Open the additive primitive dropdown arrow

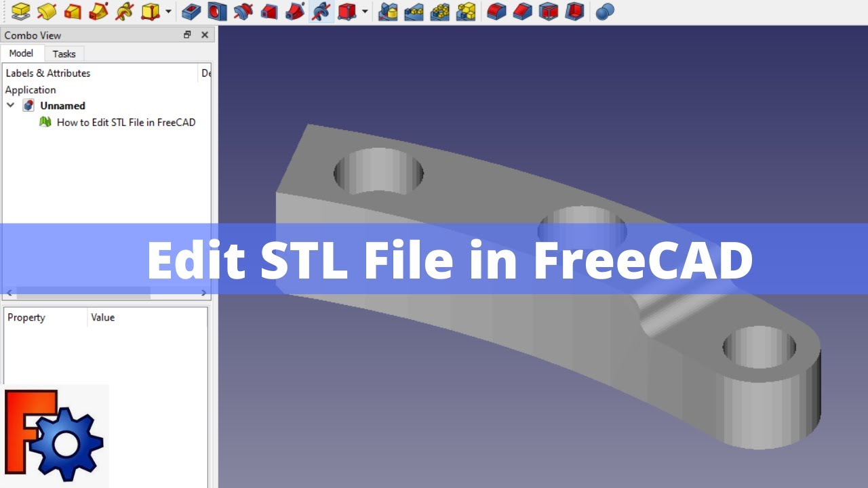point(168,12)
